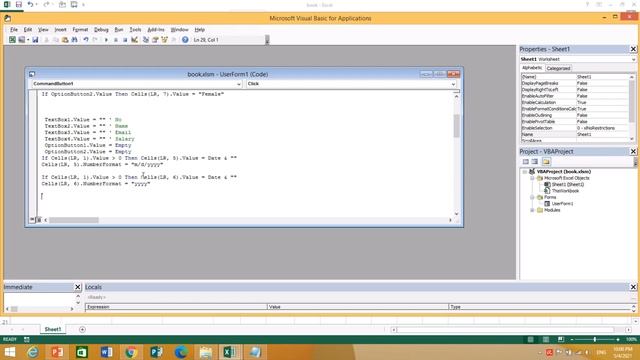Click Procedure View icon at code window bottom
The width and height of the screenshot is (640, 360).
32,220
